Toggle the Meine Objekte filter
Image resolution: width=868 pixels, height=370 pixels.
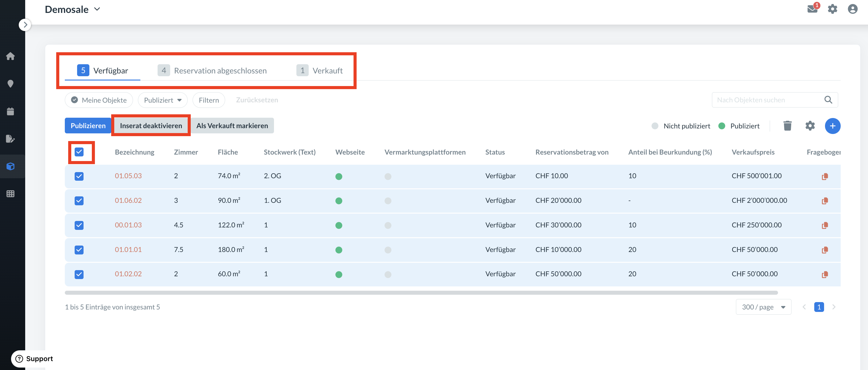coord(99,100)
